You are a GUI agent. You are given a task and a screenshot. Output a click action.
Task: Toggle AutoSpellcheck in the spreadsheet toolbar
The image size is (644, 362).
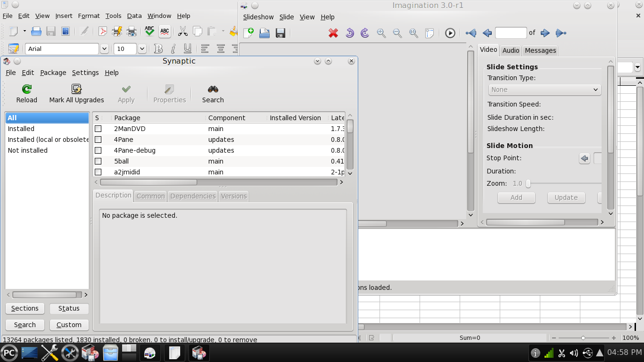(165, 32)
